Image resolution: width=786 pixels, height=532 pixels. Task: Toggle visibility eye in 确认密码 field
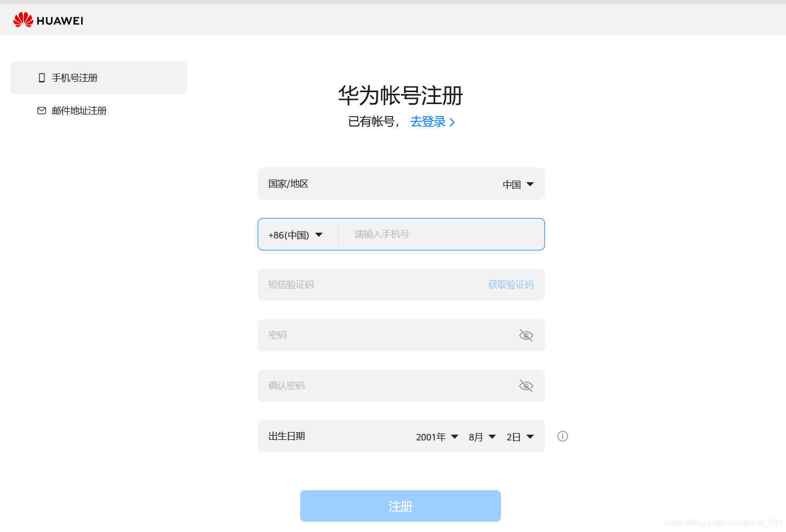coord(526,386)
